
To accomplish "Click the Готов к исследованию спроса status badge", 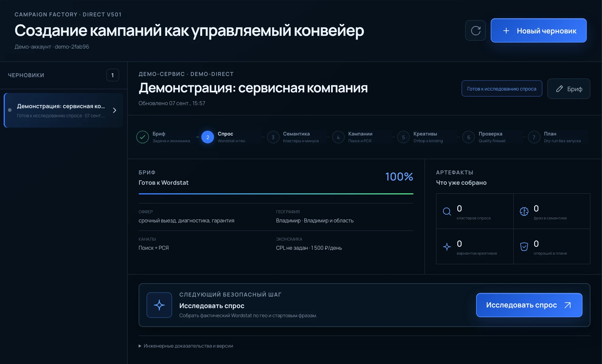I will (502, 89).
